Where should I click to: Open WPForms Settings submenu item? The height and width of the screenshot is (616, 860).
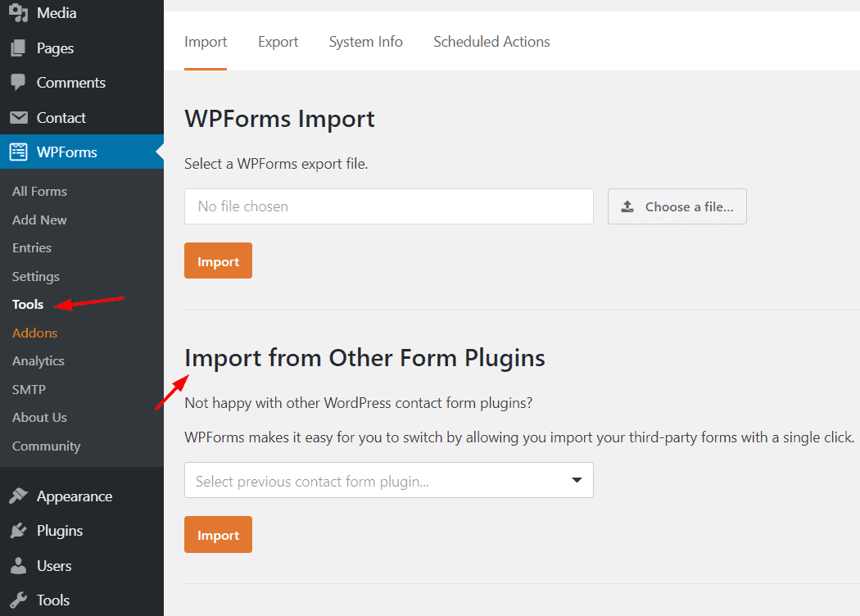click(x=36, y=276)
